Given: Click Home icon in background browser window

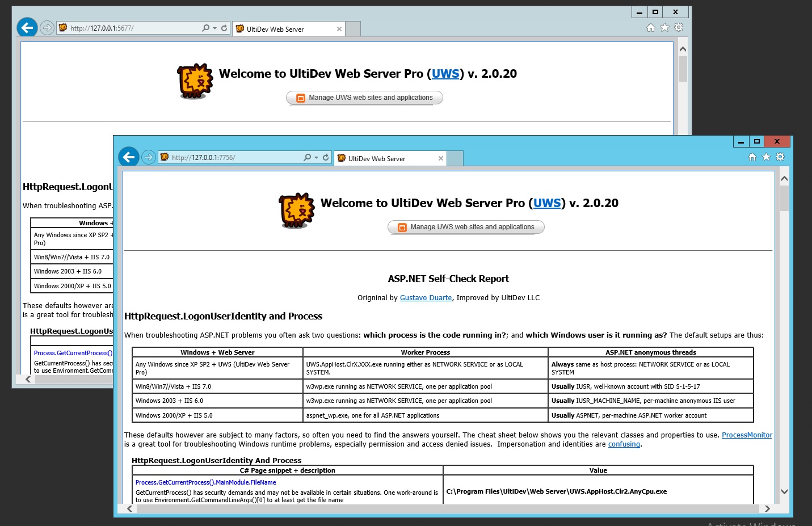Looking at the screenshot, I should click(650, 28).
